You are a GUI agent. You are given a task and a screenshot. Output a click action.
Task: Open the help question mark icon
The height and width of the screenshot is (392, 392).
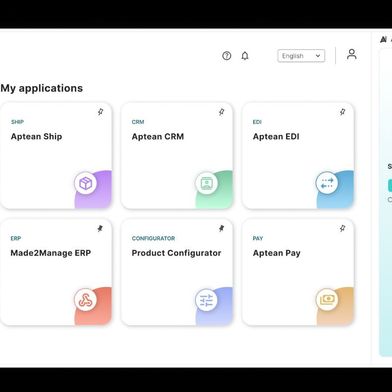(227, 56)
